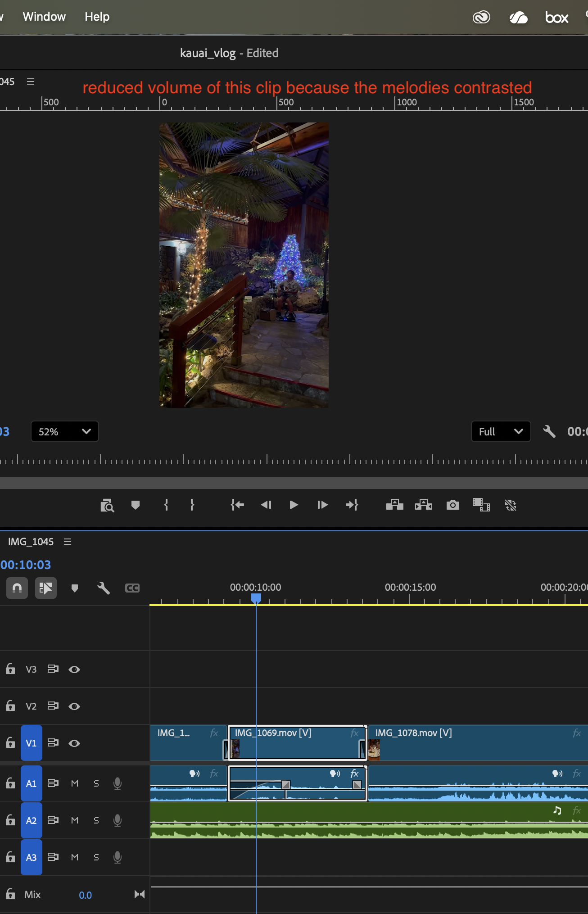Screen dimensions: 588x914
Task: Click the cloud sync menu bar icon
Action: point(518,18)
